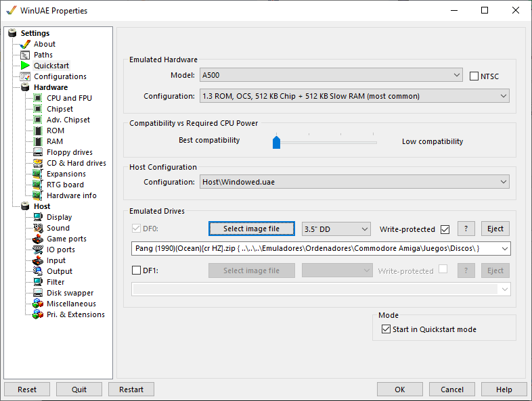The image size is (532, 401).
Task: Click the WinUAE title bar icon
Action: coord(12,10)
